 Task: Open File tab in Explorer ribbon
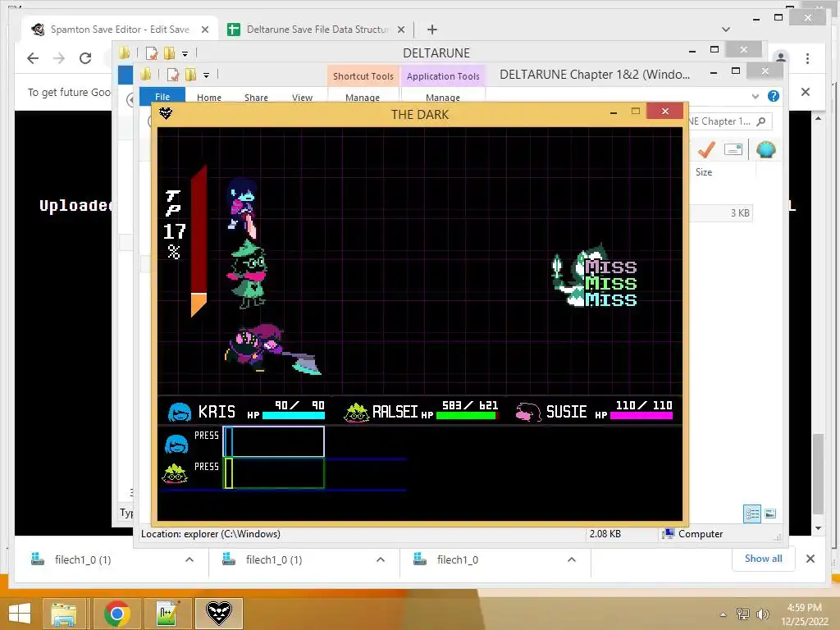(x=162, y=97)
